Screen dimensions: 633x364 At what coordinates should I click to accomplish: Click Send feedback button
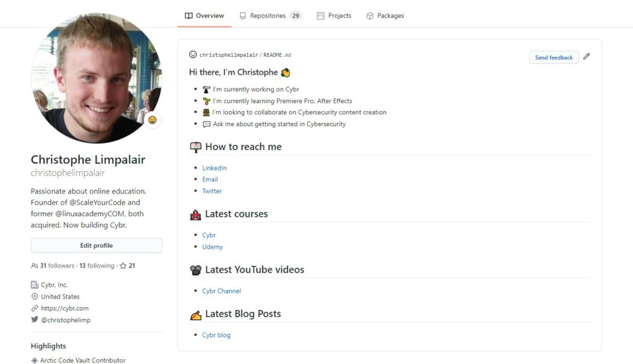click(554, 57)
